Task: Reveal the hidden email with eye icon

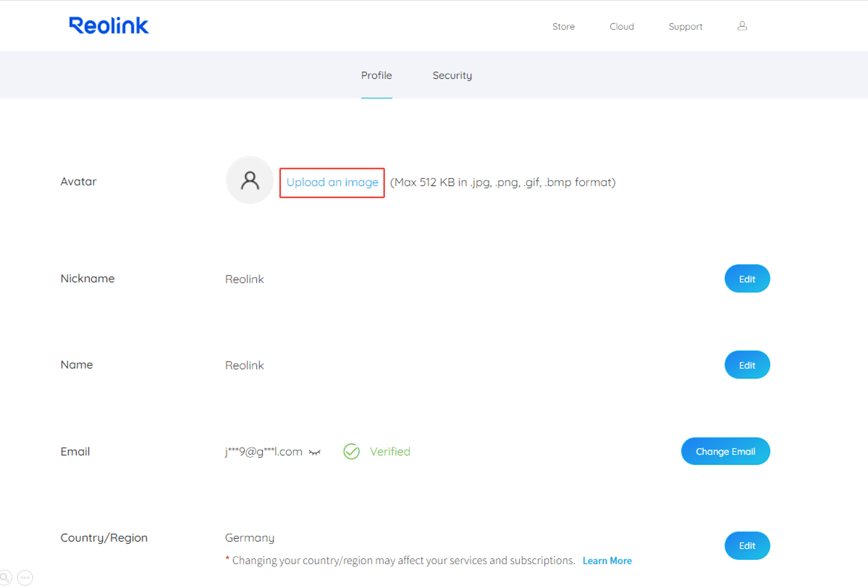Action: pyautogui.click(x=315, y=452)
